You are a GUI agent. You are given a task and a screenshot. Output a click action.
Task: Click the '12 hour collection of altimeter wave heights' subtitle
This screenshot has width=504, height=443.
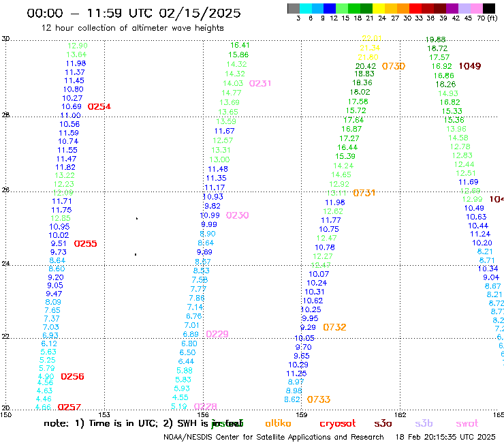[132, 28]
